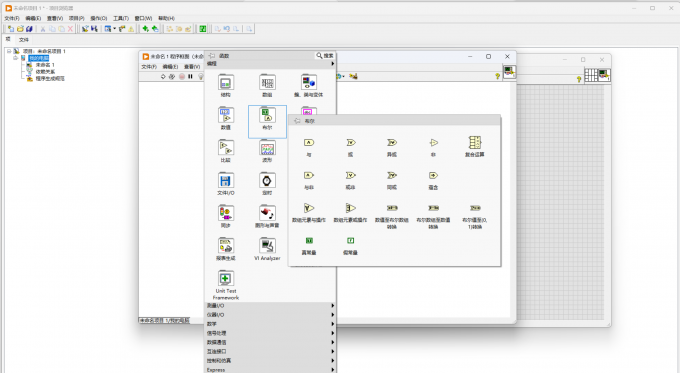Select the Not Or (或非) function

tap(350, 180)
